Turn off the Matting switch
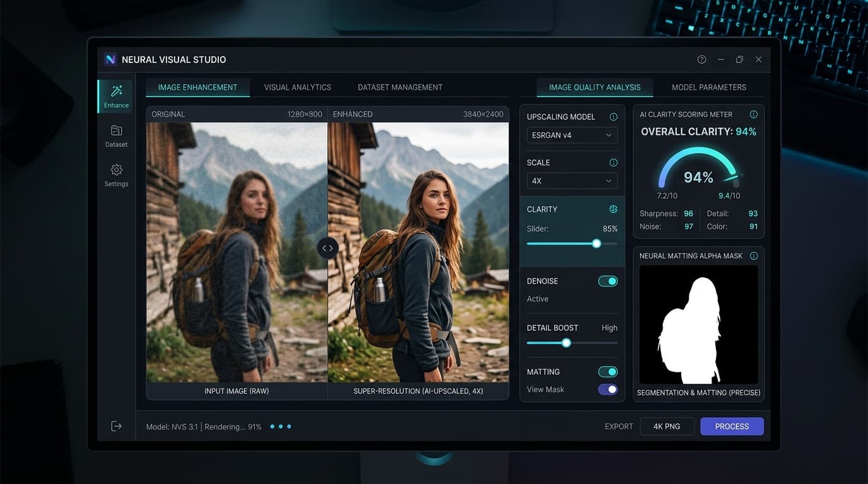This screenshot has width=868, height=484. pyautogui.click(x=608, y=372)
